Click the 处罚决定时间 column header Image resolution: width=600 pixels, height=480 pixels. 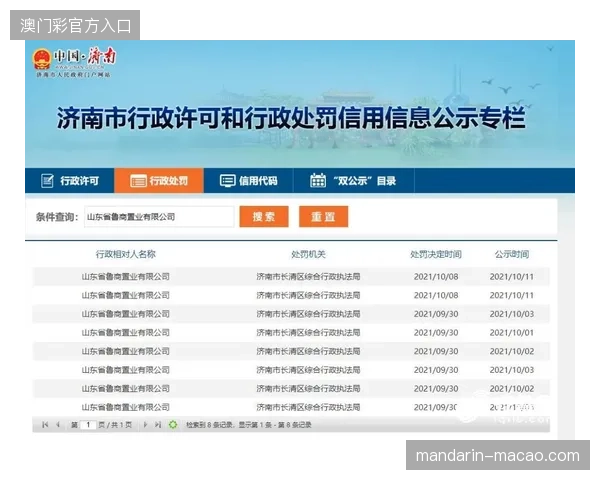click(436, 254)
